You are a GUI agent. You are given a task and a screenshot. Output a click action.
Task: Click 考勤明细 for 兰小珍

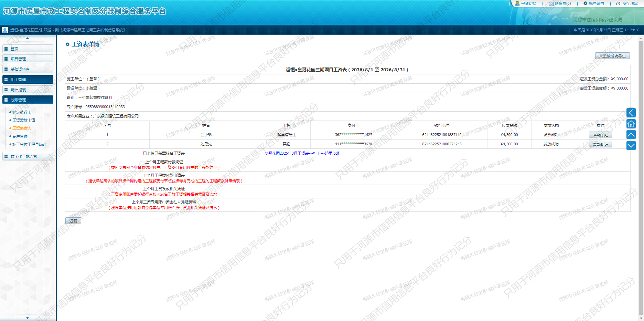coord(601,135)
